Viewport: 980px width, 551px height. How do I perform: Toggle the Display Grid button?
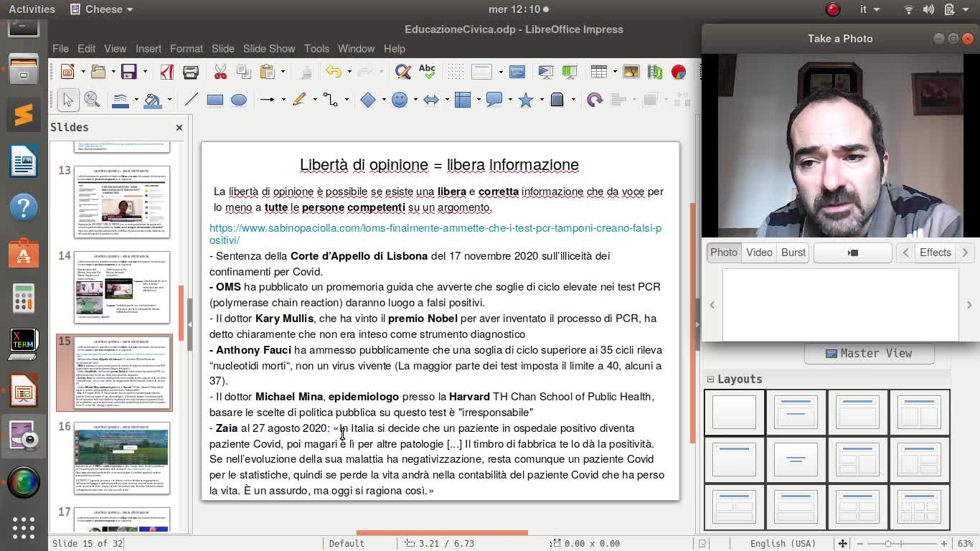(x=456, y=72)
